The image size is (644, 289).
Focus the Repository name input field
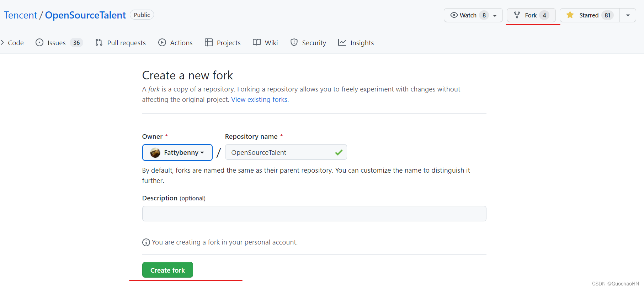pyautogui.click(x=281, y=152)
